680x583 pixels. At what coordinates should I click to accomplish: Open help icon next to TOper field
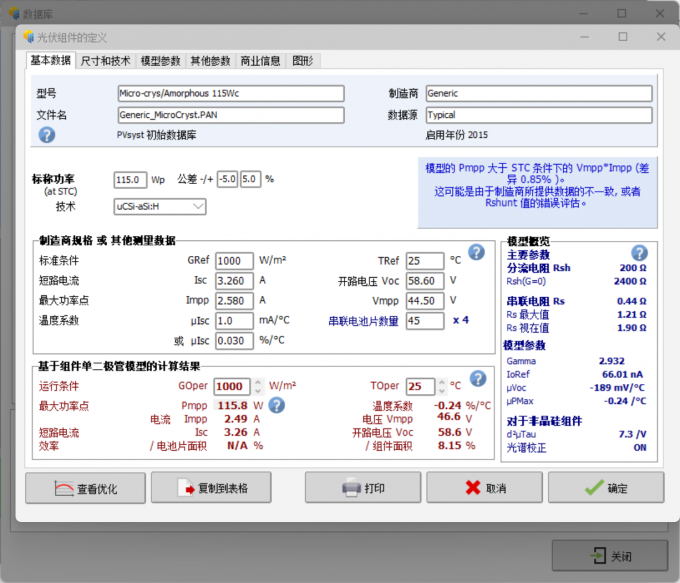(478, 379)
